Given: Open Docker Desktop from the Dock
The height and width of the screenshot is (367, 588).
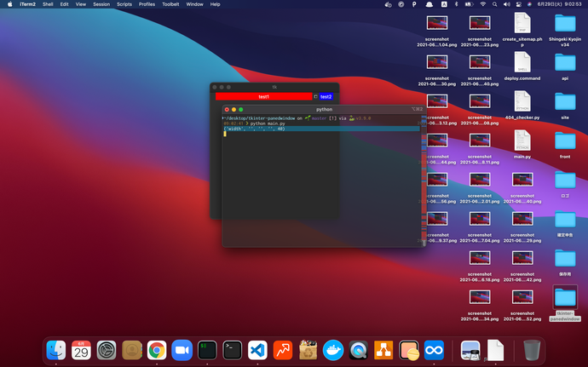Looking at the screenshot, I should (x=333, y=350).
